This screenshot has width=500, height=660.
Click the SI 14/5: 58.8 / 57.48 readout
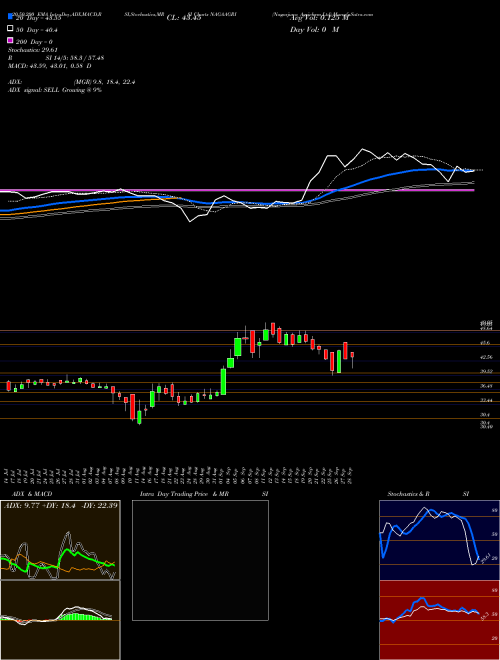pyautogui.click(x=75, y=58)
